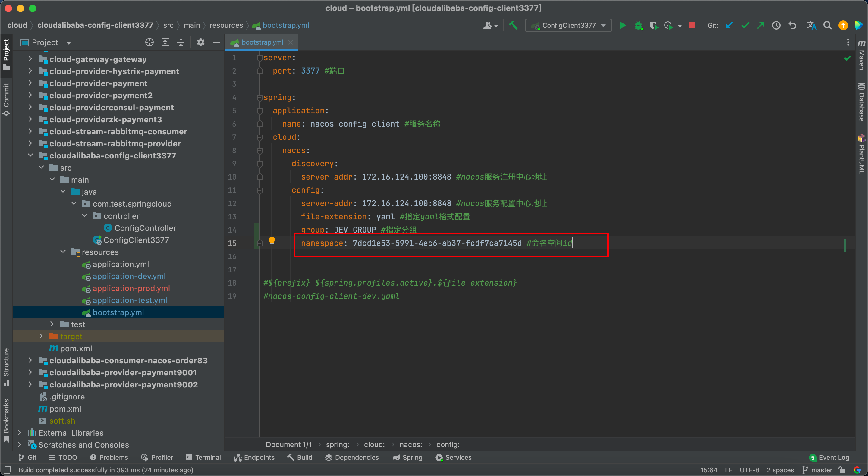The image size is (868, 476).
Task: Open editor tab options three-dots menu
Action: (848, 42)
